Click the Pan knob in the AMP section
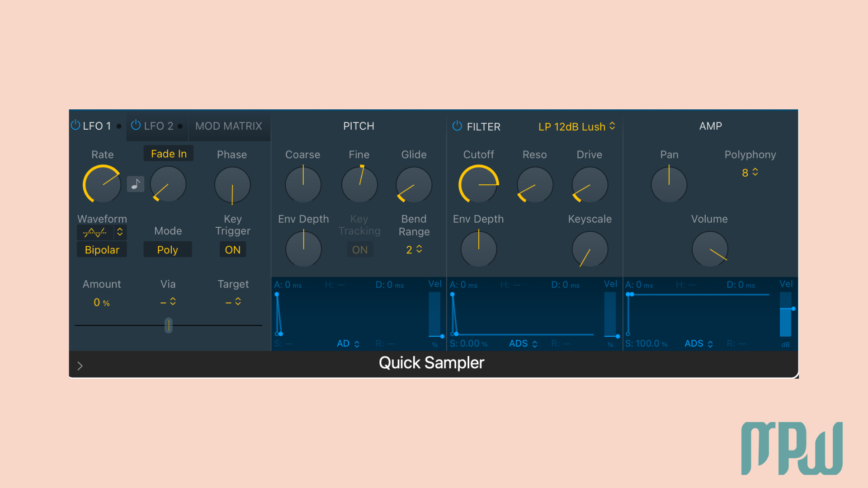 point(669,184)
